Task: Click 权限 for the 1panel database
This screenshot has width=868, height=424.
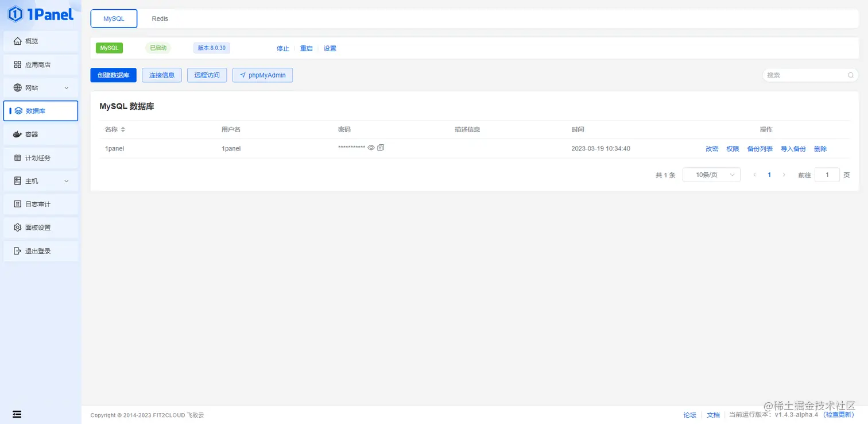Action: pos(733,149)
